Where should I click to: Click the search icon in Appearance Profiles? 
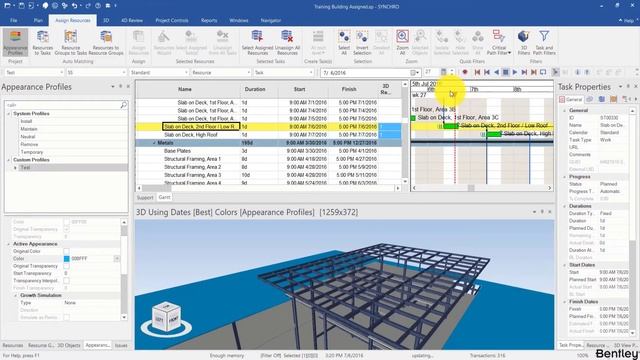123,105
